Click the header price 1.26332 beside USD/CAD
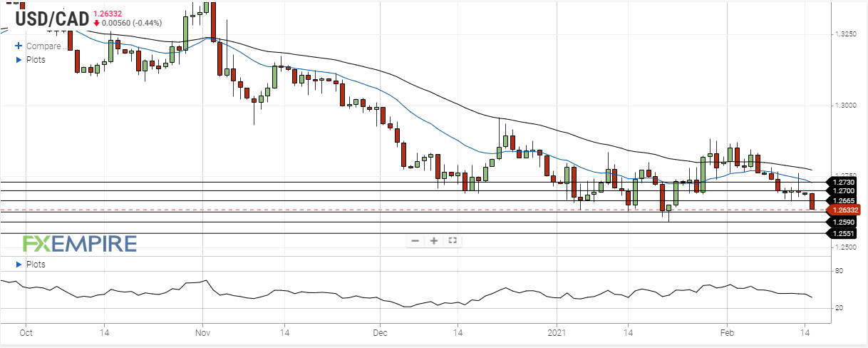Screen dimensions: 868x348 (109, 12)
